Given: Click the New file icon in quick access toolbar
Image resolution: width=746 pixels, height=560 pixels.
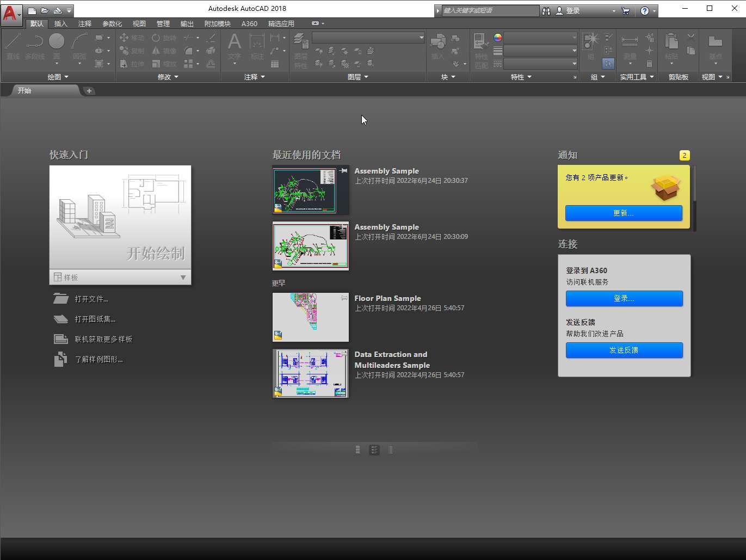Looking at the screenshot, I should point(33,10).
